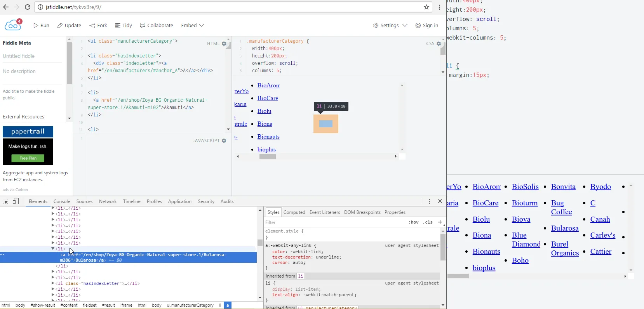The width and height of the screenshot is (644, 309).
Task: Open the Computed styles tab
Action: point(294,212)
